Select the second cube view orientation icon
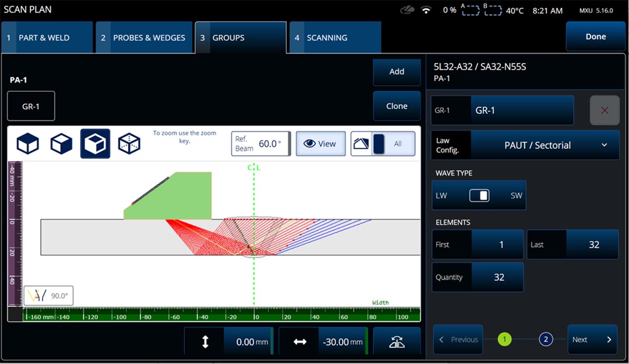 (61, 144)
